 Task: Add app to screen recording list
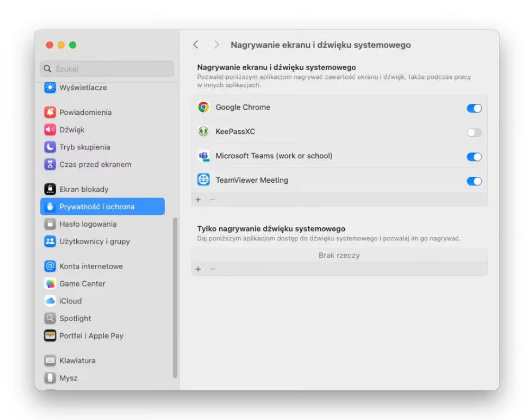(199, 200)
